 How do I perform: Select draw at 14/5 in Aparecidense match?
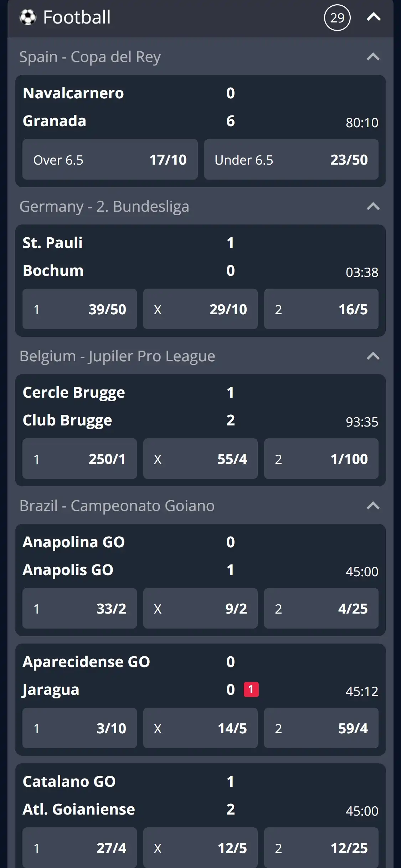click(x=200, y=728)
